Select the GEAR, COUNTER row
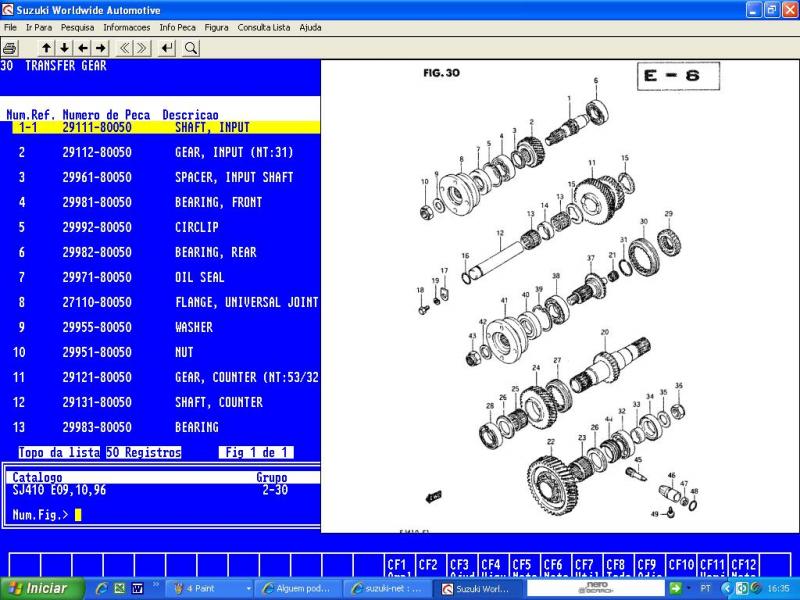The height and width of the screenshot is (600, 800). point(160,377)
